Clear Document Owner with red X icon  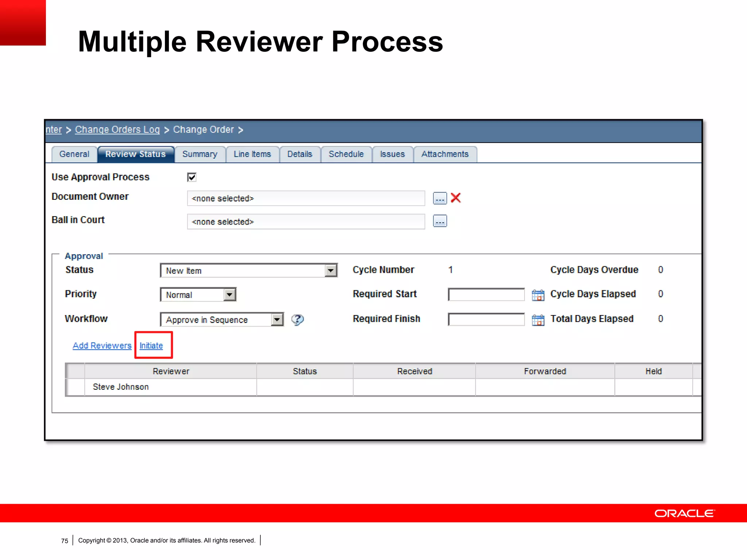(456, 198)
